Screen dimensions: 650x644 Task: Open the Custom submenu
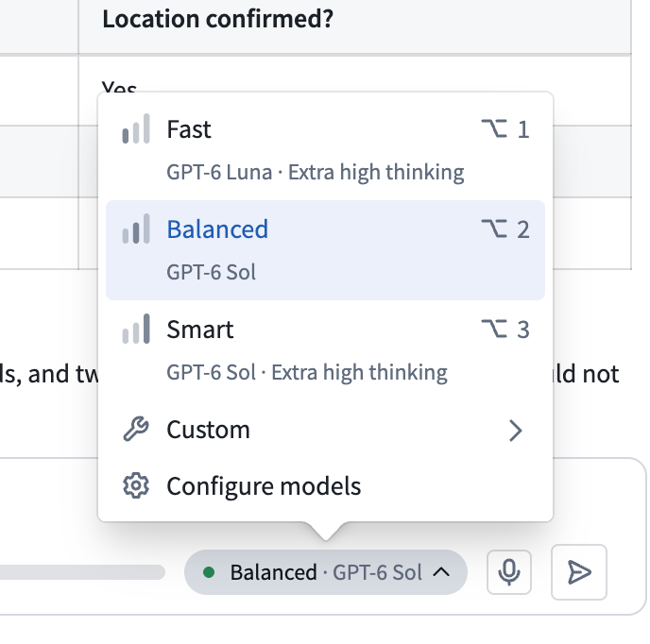pos(325,430)
